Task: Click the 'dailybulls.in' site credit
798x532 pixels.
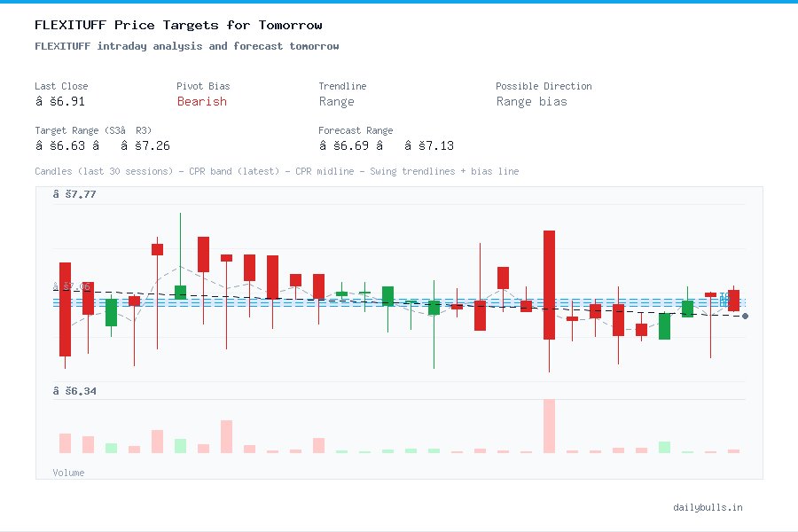Action: pos(708,507)
